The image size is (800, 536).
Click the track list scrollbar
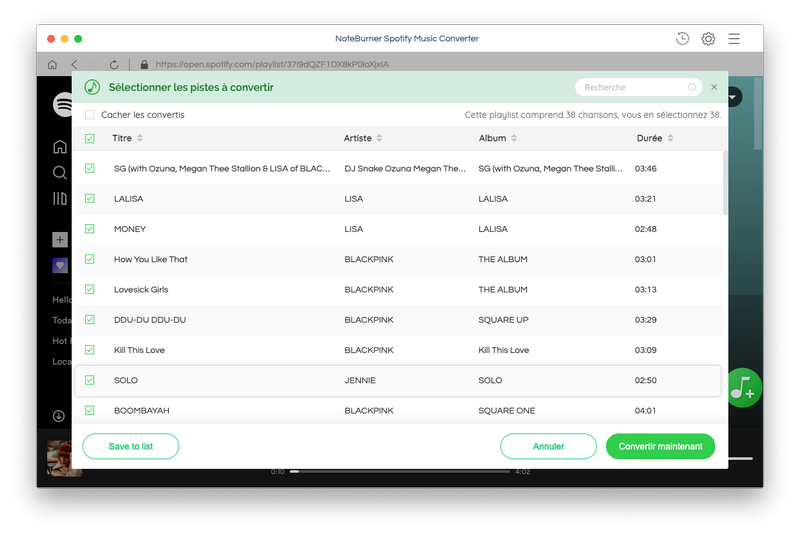click(x=725, y=183)
